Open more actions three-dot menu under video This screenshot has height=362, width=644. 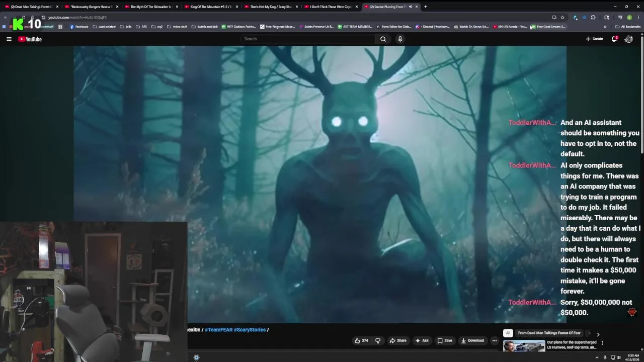pyautogui.click(x=494, y=340)
